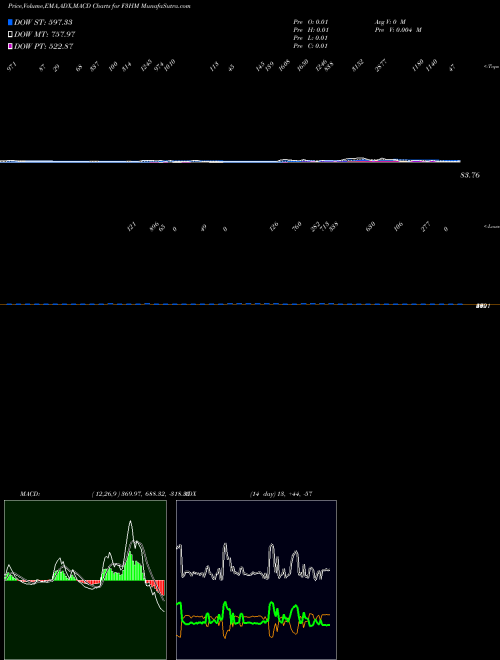Click the <Tops marker label
The height and width of the screenshot is (660, 500).
491,67
